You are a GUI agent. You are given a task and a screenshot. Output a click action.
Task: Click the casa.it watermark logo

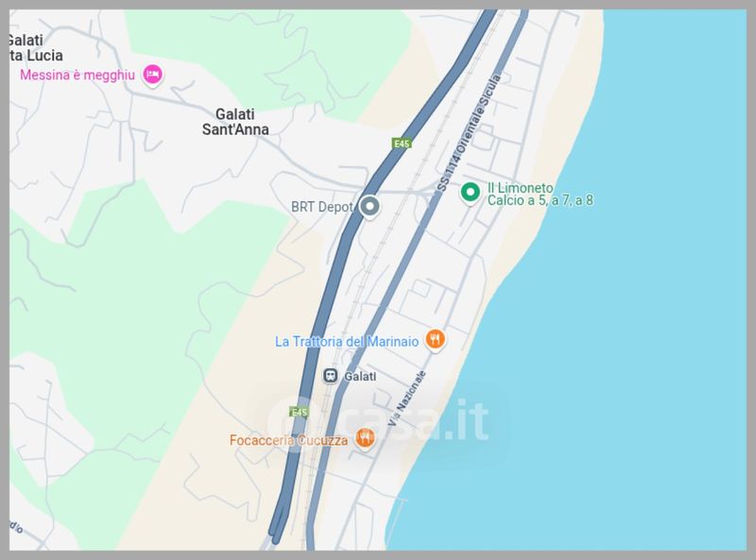[x=380, y=421]
